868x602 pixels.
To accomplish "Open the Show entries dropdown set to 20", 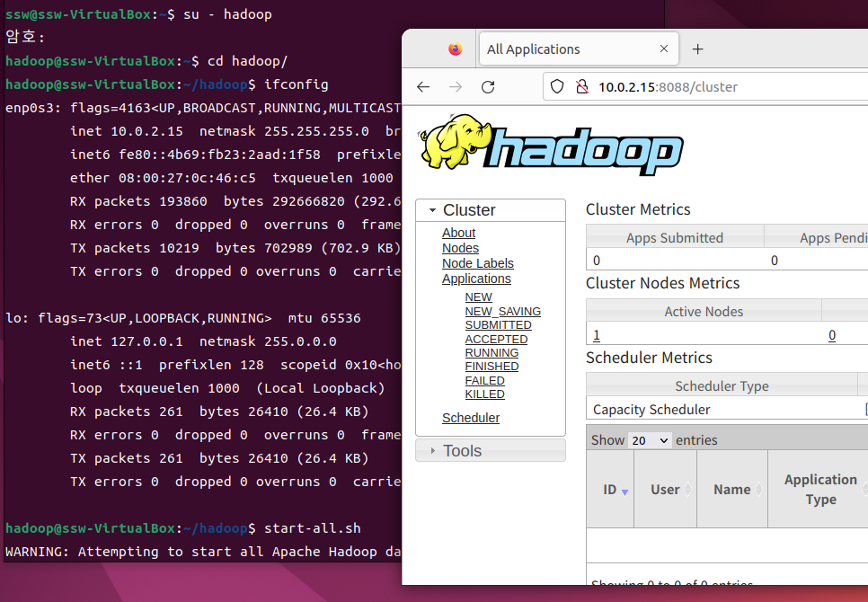I will click(x=650, y=440).
